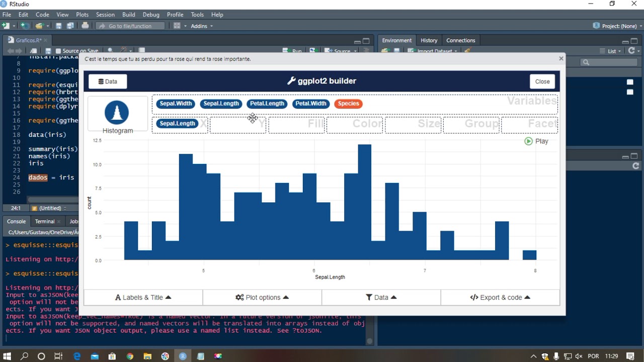Viewport: 644px width, 362px height.
Task: Open the Help menu
Action: [x=217, y=15]
